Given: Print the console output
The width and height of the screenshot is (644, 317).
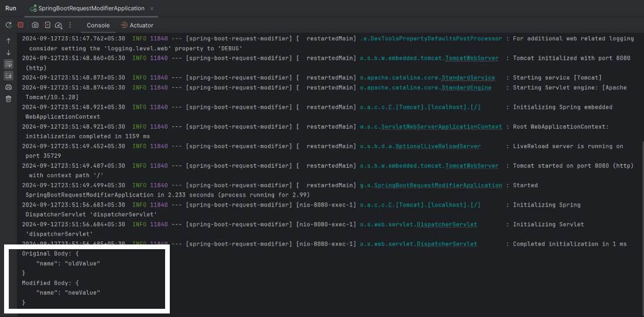Looking at the screenshot, I should click(x=9, y=87).
